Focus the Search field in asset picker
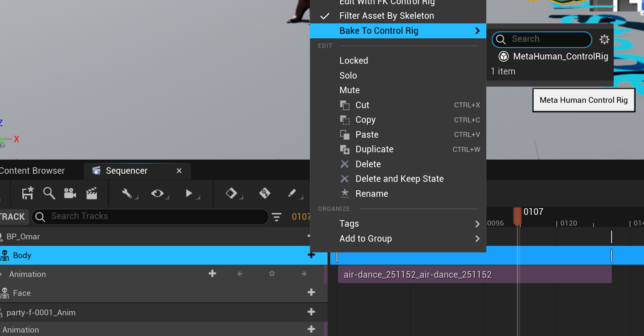Screen dimensions: 644x336 point(542,39)
